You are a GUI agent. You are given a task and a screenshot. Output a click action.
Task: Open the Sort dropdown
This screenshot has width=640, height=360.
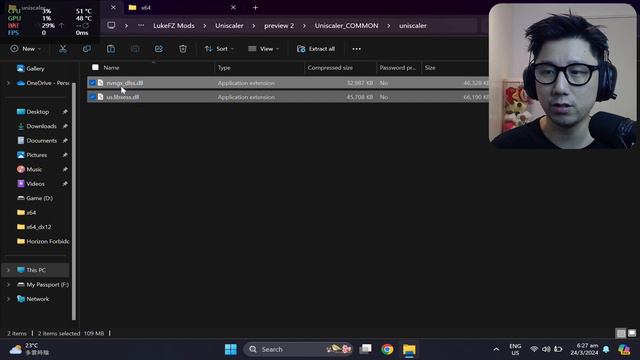[219, 49]
